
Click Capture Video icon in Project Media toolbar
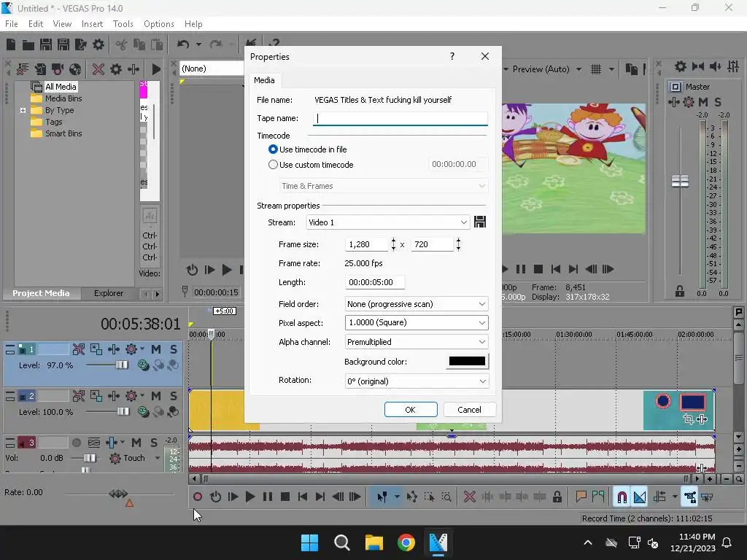click(58, 69)
